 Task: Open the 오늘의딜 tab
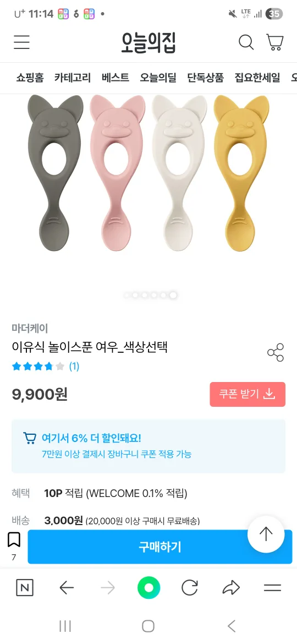point(158,77)
